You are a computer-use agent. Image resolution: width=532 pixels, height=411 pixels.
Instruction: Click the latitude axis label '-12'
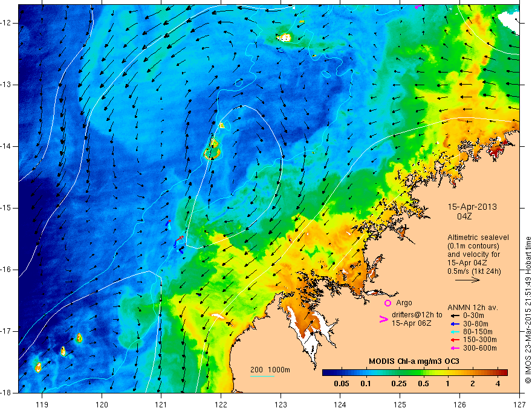pyautogui.click(x=6, y=23)
